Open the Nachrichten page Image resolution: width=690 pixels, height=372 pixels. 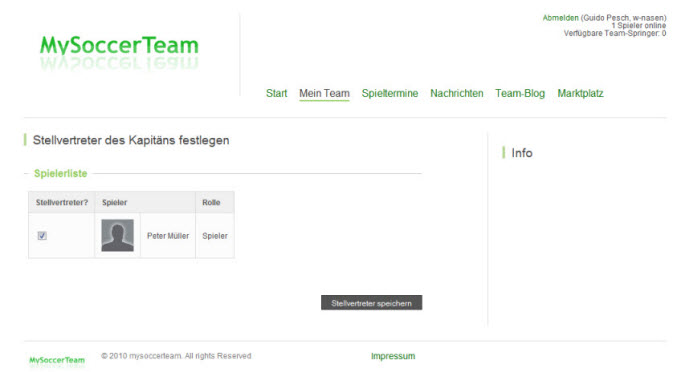457,93
